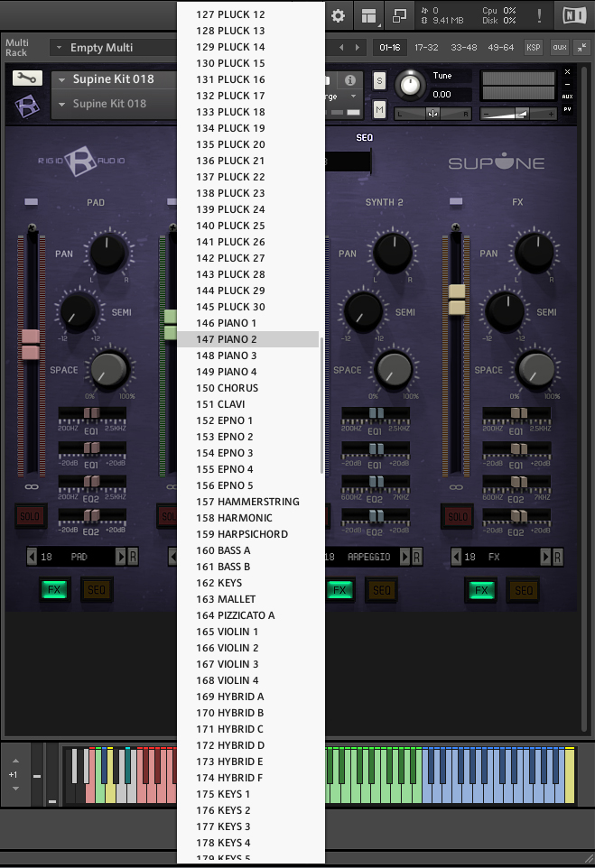Choose 160 BASS A from the list
This screenshot has width=595, height=868.
click(x=248, y=550)
